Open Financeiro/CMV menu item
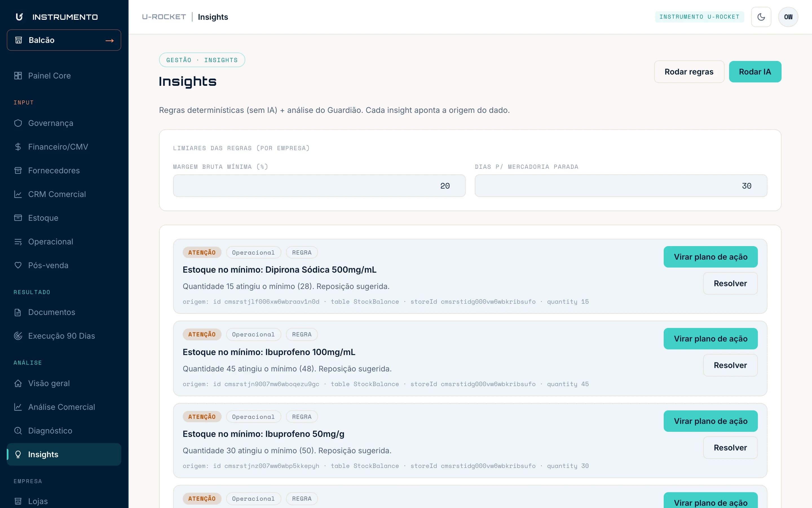 coord(64,147)
